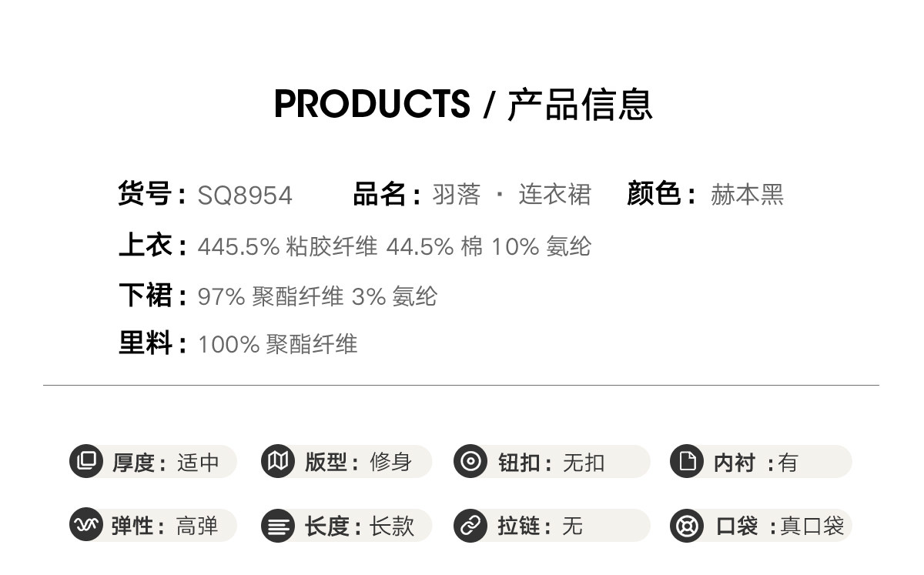Image resolution: width=924 pixels, height=575 pixels.
Task: Select the product code SQ8954
Action: 245,196
